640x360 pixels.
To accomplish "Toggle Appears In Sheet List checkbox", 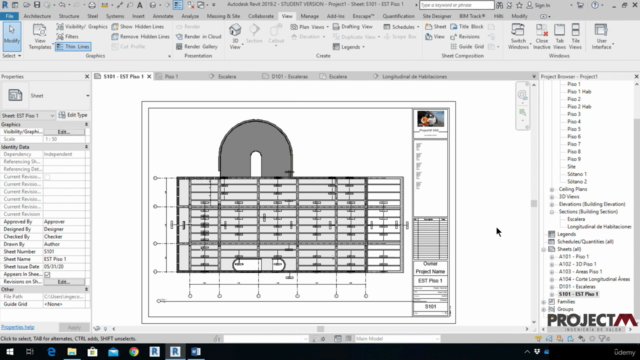I will pyautogui.click(x=47, y=274).
